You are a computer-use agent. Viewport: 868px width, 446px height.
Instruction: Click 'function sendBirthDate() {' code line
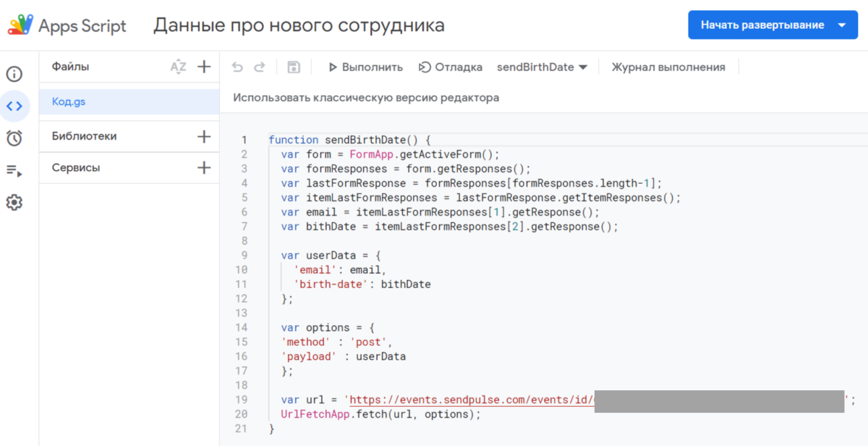pyautogui.click(x=349, y=140)
